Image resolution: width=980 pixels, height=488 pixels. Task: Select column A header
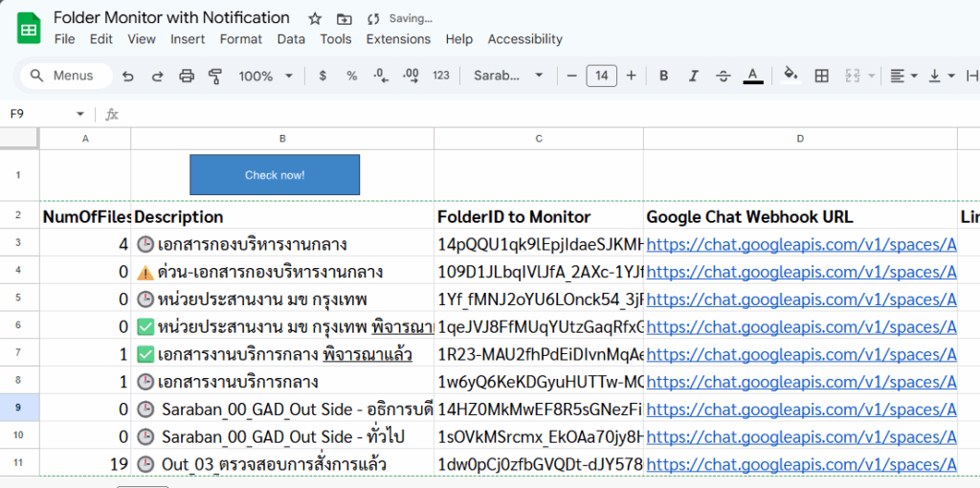(x=85, y=139)
